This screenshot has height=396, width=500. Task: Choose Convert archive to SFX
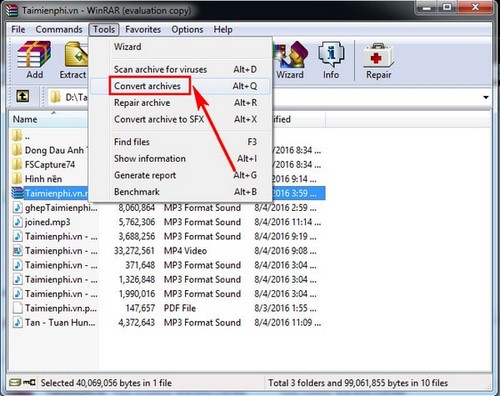[180, 119]
